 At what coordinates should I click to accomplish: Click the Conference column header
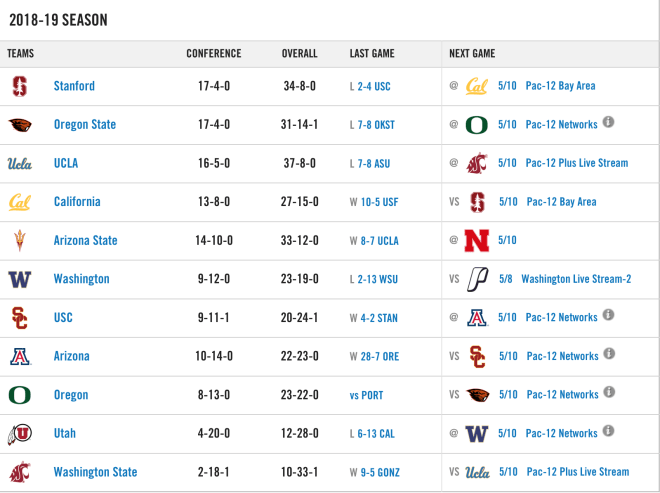(x=214, y=53)
